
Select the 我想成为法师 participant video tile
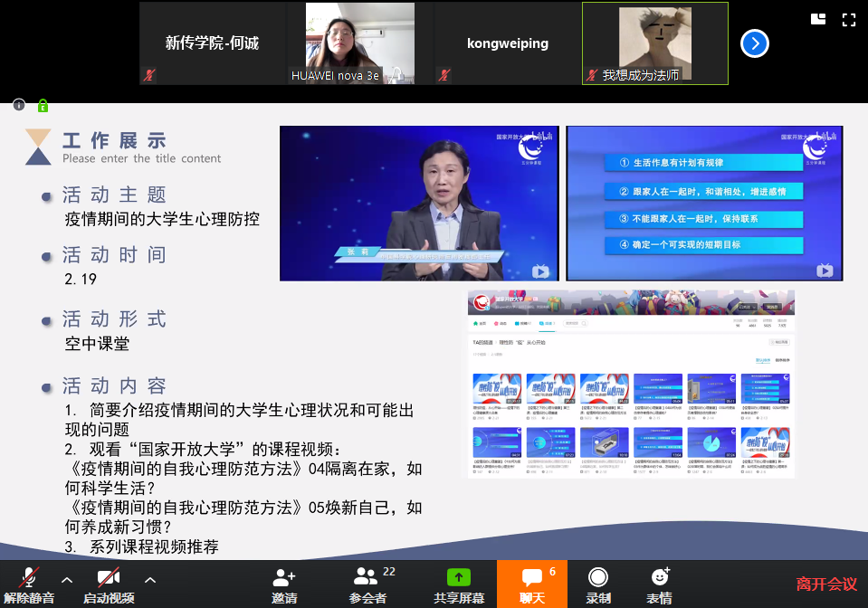(654, 43)
